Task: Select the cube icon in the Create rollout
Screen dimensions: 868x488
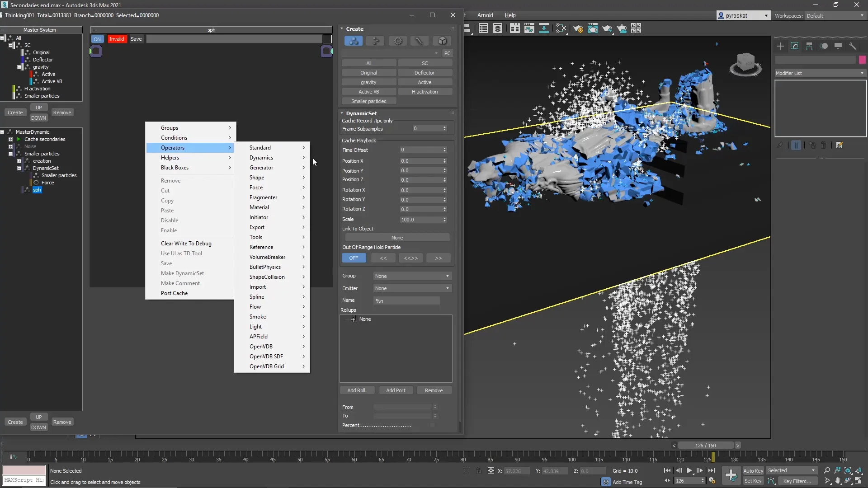Action: coord(442,41)
